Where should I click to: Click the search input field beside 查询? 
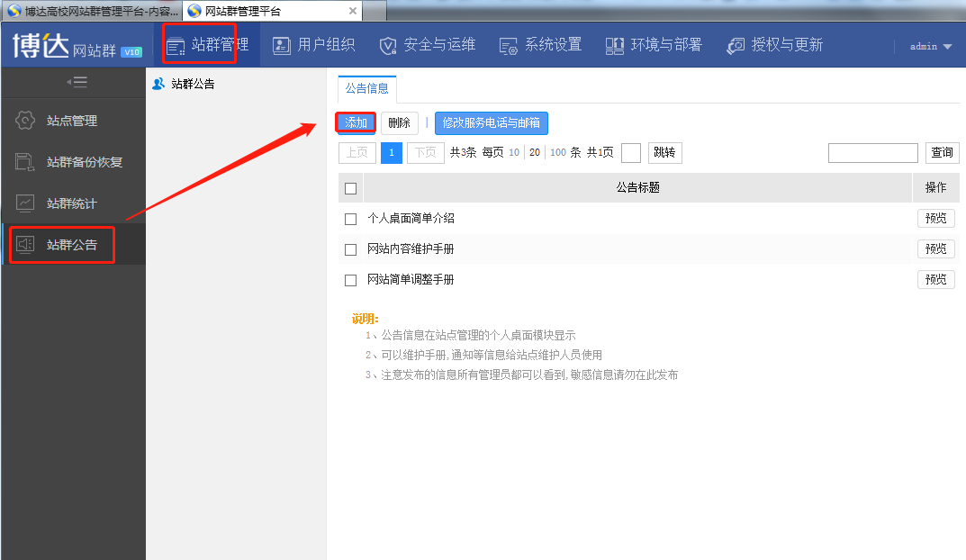click(x=872, y=153)
